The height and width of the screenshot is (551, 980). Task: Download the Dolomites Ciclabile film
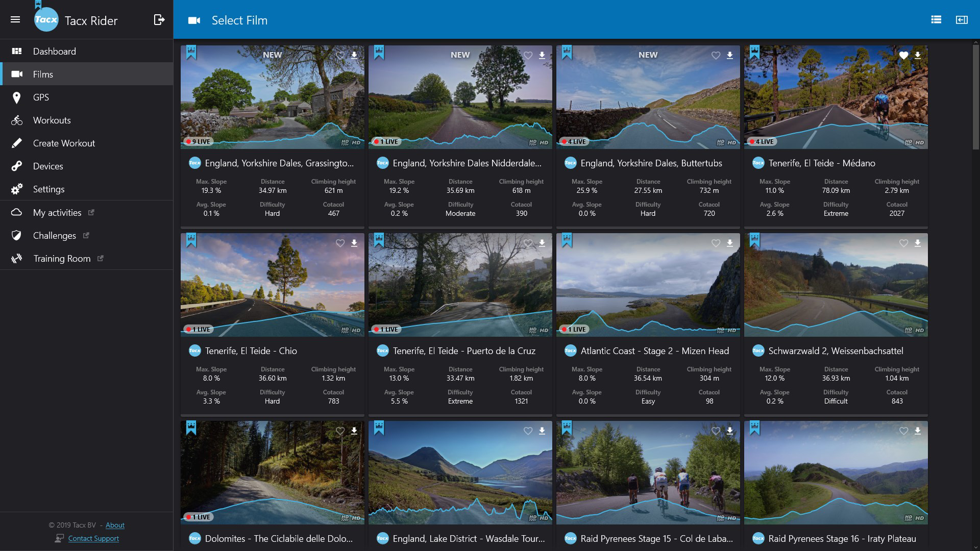coord(354,431)
